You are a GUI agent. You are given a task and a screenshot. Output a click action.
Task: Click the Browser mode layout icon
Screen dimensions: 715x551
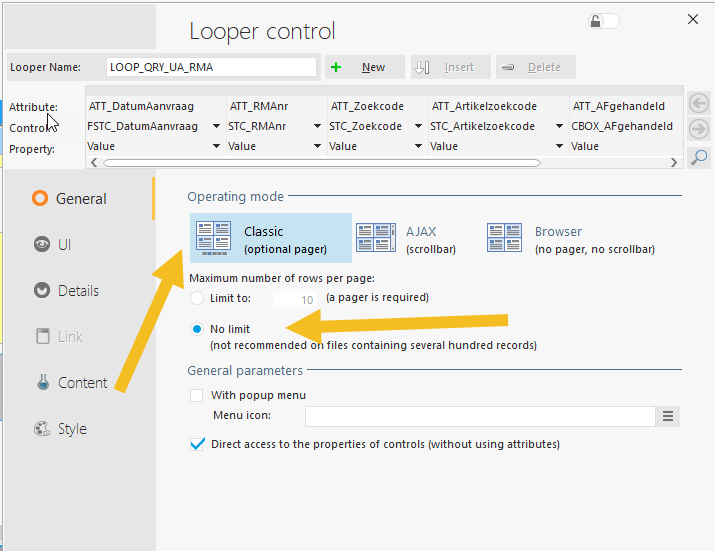tap(504, 238)
